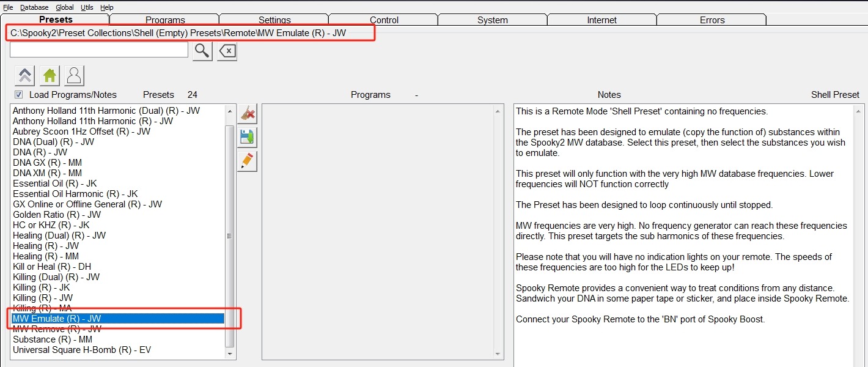The image size is (868, 367).
Task: Open the Help menu
Action: coord(107,7)
